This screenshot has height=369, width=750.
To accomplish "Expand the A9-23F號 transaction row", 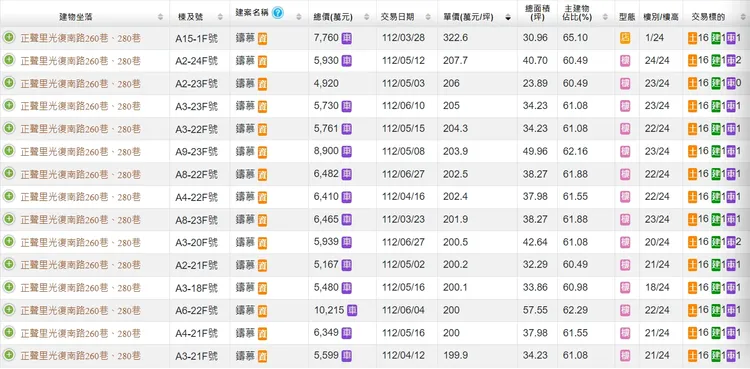I will click(x=9, y=151).
